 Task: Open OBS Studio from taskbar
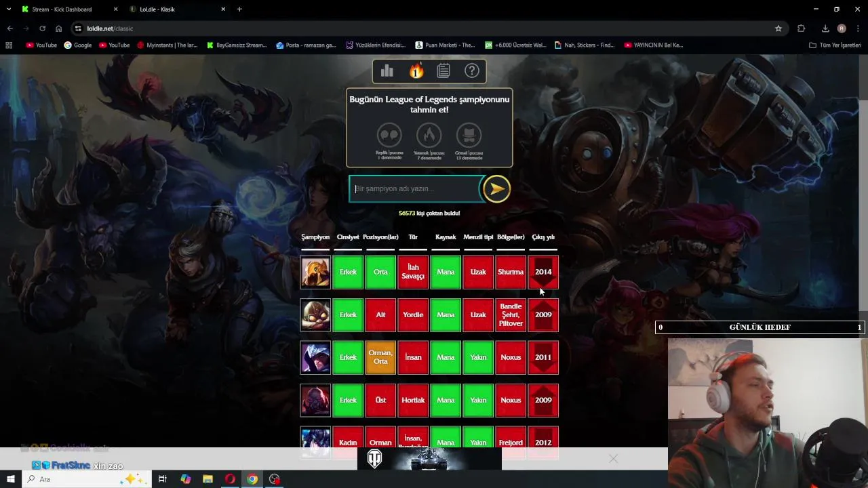click(275, 479)
